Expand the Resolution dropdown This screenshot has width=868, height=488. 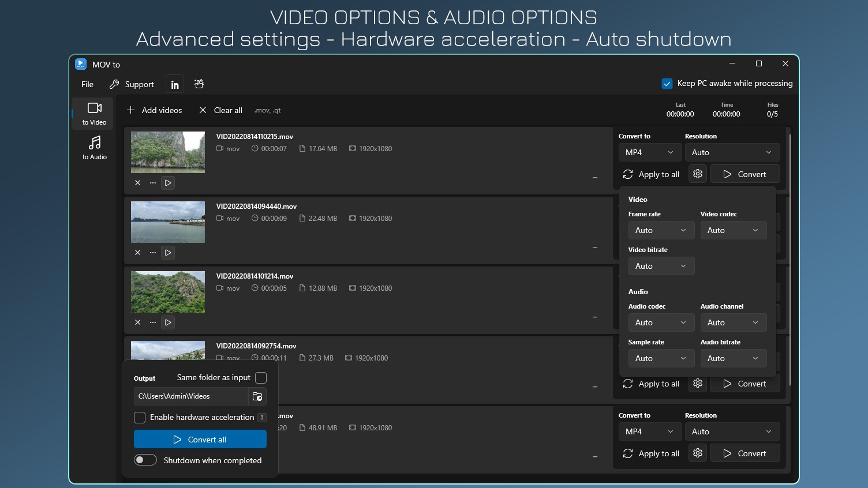pos(732,152)
